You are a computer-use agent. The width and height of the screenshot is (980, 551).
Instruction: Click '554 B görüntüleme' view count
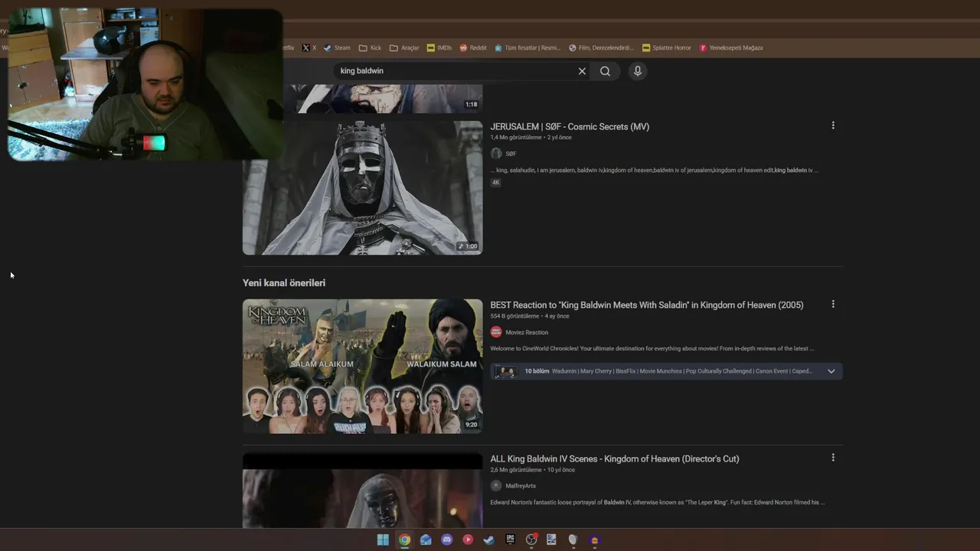pyautogui.click(x=515, y=316)
